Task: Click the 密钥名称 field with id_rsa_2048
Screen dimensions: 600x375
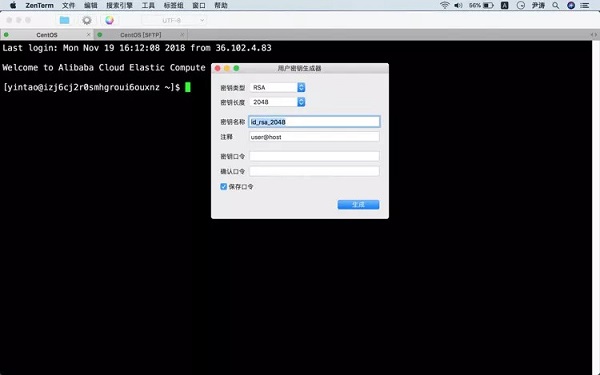Action: coord(314,122)
